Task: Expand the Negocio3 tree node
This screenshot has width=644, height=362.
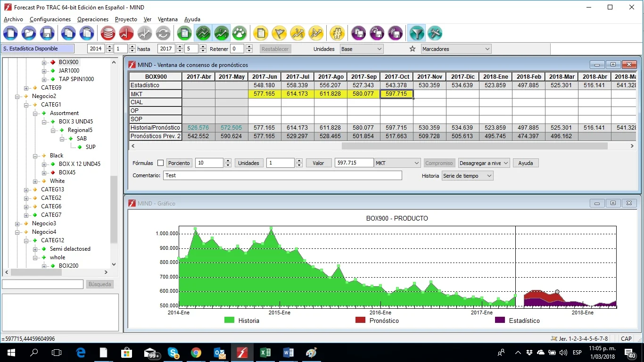Action: click(17, 223)
